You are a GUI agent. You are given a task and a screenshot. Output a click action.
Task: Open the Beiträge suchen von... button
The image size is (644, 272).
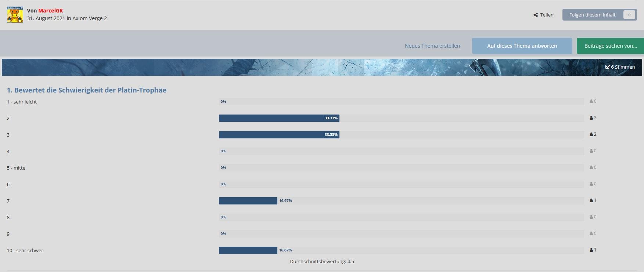tap(610, 46)
